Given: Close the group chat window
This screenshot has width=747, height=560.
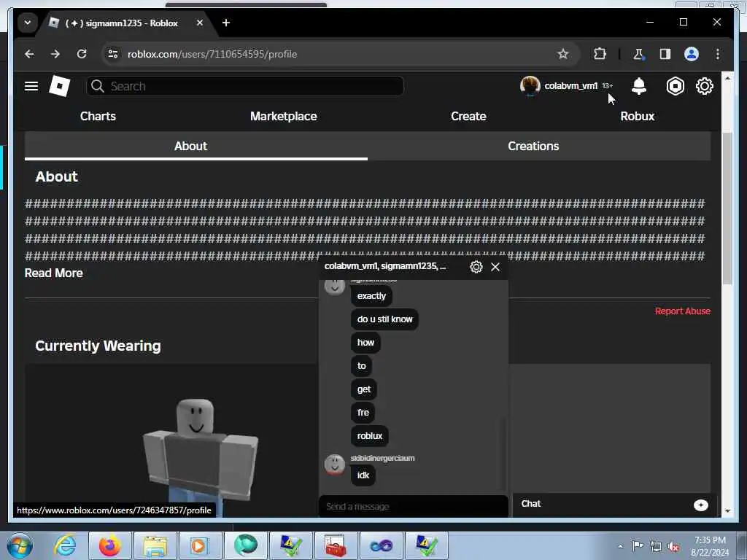Looking at the screenshot, I should tap(495, 267).
